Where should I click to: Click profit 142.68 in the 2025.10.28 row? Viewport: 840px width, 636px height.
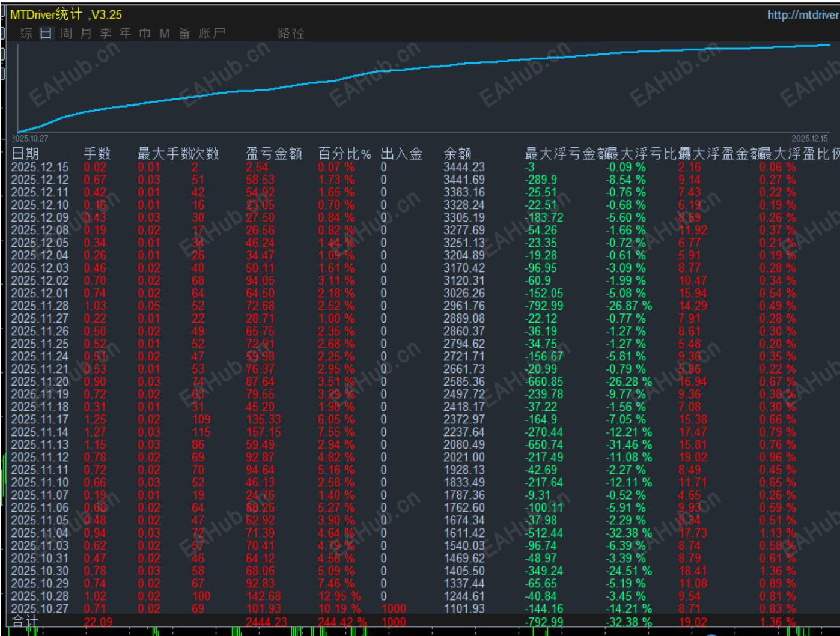[x=263, y=596]
